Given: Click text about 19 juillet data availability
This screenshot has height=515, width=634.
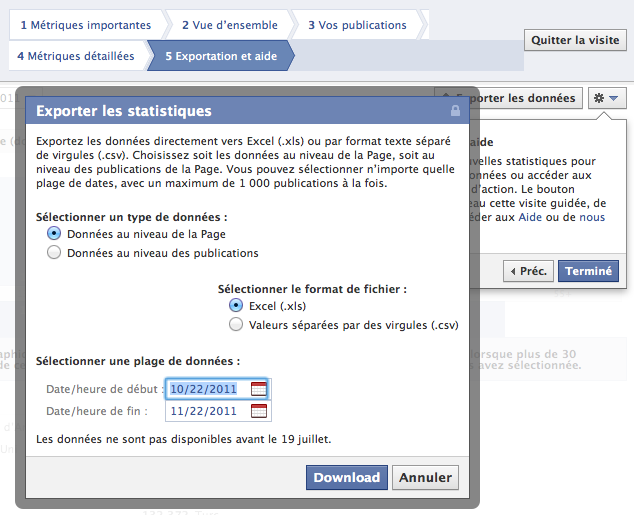Looking at the screenshot, I should pyautogui.click(x=184, y=439).
